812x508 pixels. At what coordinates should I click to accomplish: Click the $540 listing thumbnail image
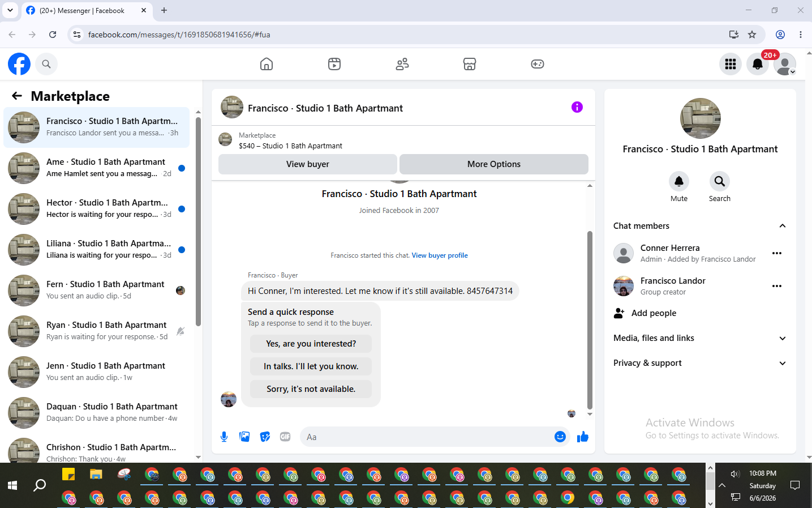pyautogui.click(x=225, y=140)
